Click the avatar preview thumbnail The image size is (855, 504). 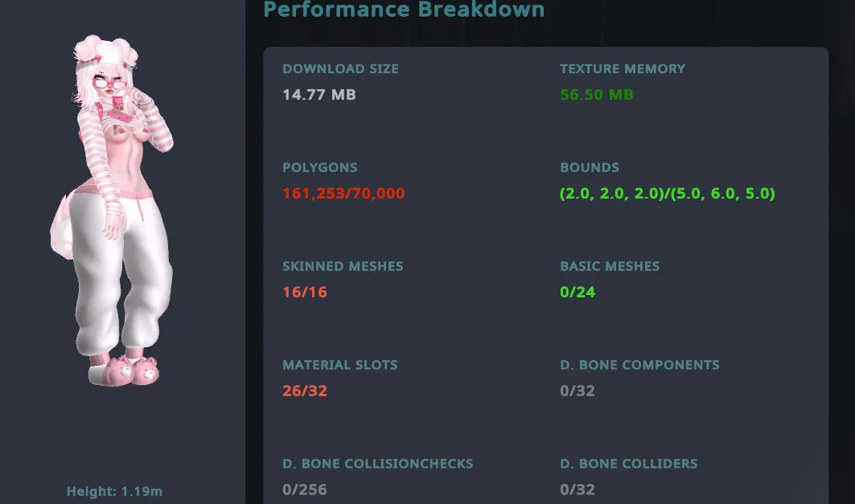pyautogui.click(x=113, y=211)
